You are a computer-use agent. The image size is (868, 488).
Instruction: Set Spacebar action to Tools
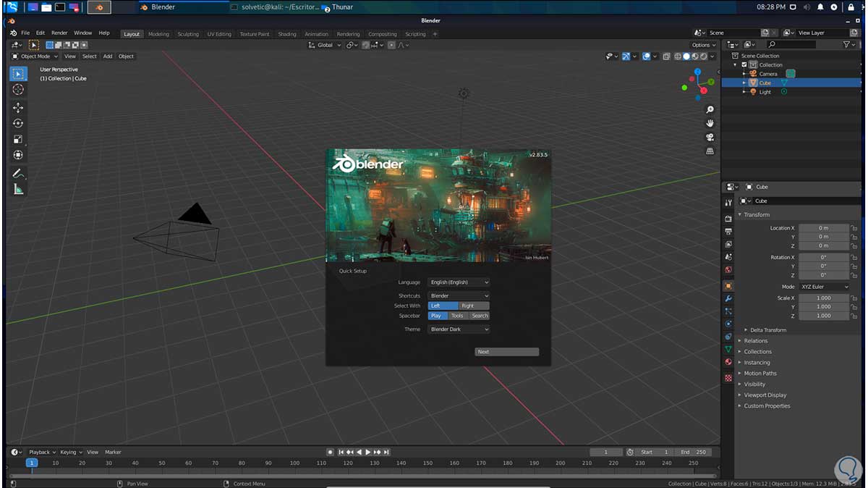point(457,316)
